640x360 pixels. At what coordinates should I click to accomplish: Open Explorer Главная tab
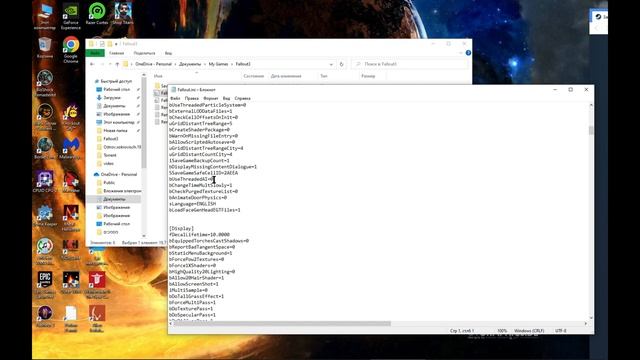[x=116, y=53]
